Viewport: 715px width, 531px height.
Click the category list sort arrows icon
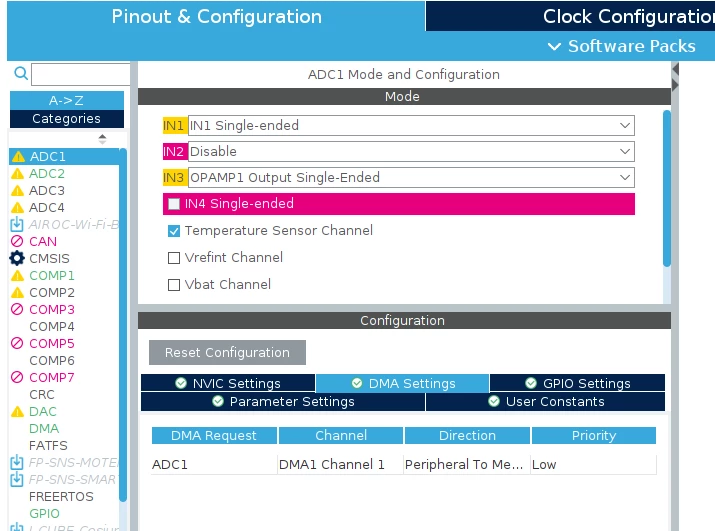pyautogui.click(x=102, y=139)
